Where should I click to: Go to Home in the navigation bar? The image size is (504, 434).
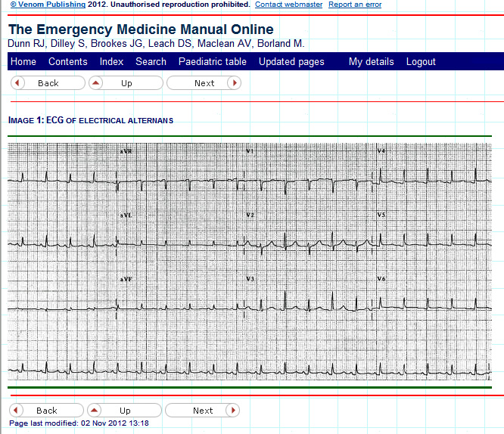point(23,62)
